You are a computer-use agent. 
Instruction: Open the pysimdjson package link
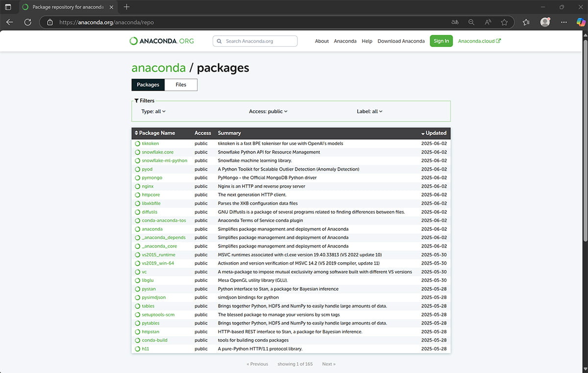[x=154, y=298]
